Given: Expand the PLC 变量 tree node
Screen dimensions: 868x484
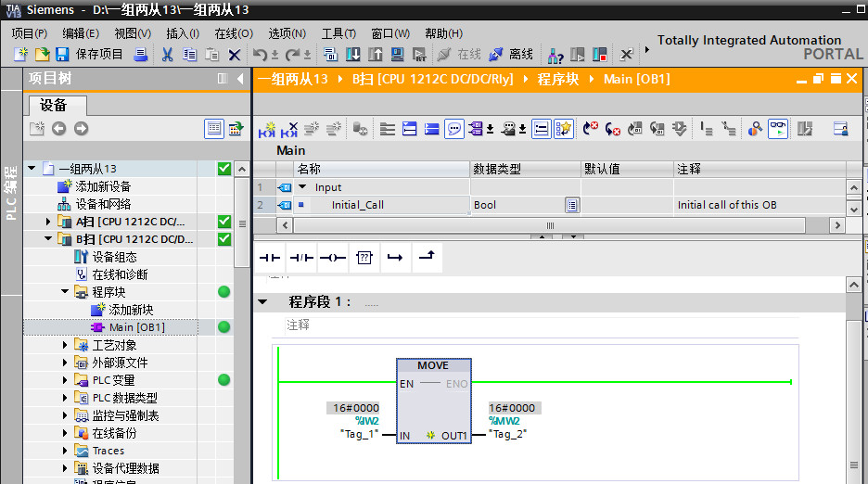Looking at the screenshot, I should pos(66,380).
